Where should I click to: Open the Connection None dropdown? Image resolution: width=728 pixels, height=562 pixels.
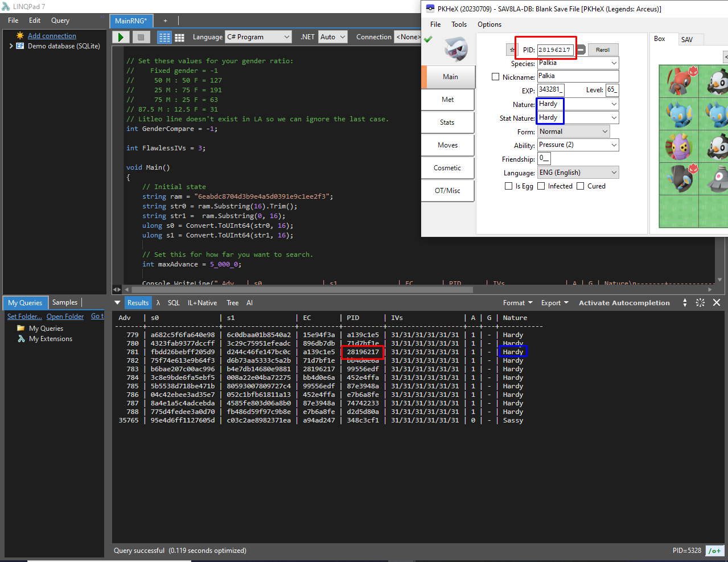click(408, 37)
